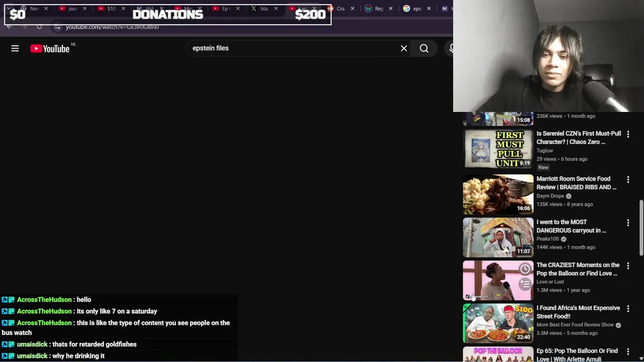Click the Daym Drops verified badge
644x362 pixels.
coord(569,196)
